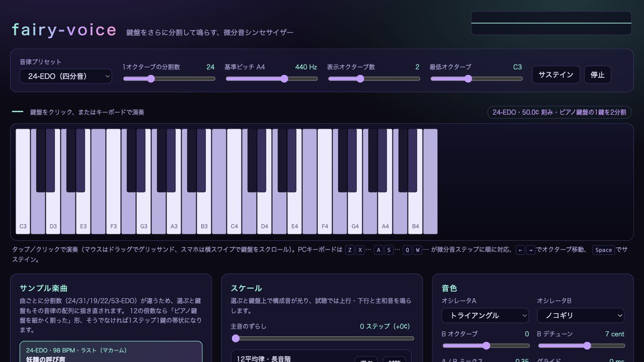Adjust the B オクターブ slider
The height and width of the screenshot is (362, 644).
click(486, 345)
